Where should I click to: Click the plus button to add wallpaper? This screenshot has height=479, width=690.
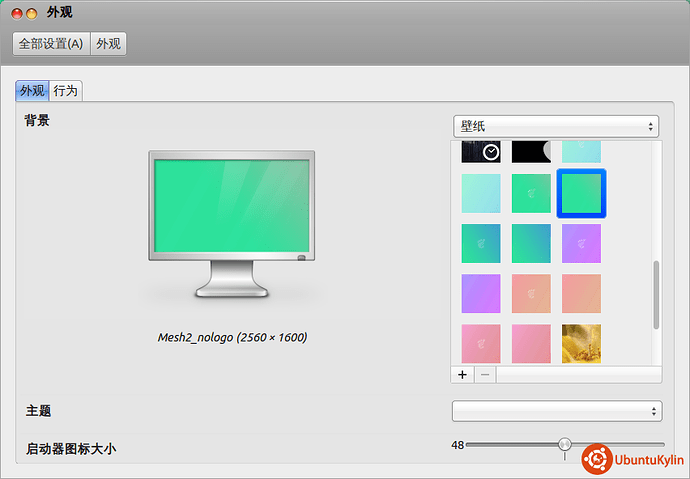tap(462, 374)
